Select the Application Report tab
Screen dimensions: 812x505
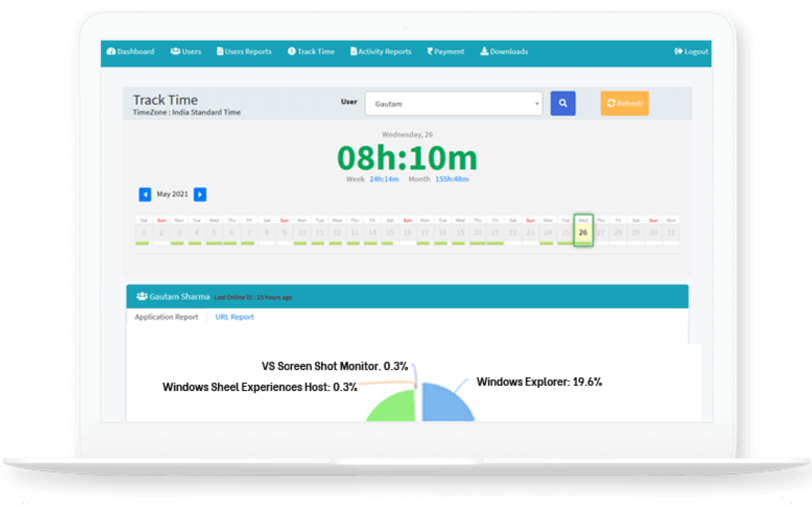166,317
